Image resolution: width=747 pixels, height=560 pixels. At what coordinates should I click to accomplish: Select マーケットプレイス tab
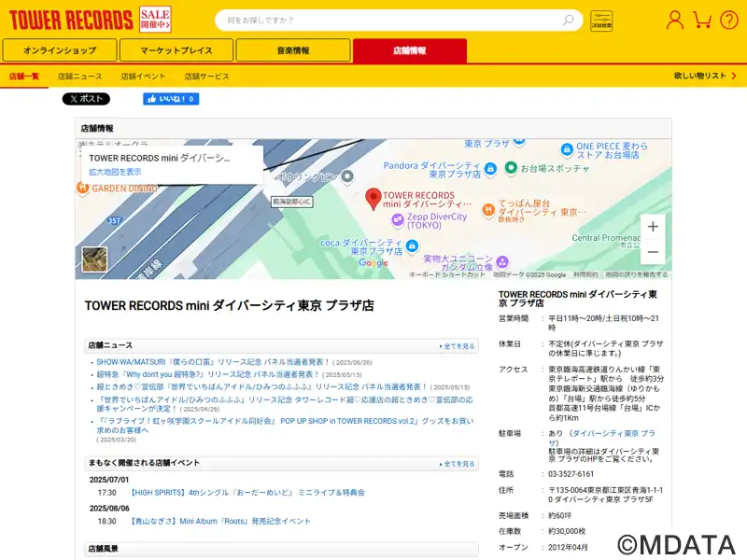click(176, 50)
